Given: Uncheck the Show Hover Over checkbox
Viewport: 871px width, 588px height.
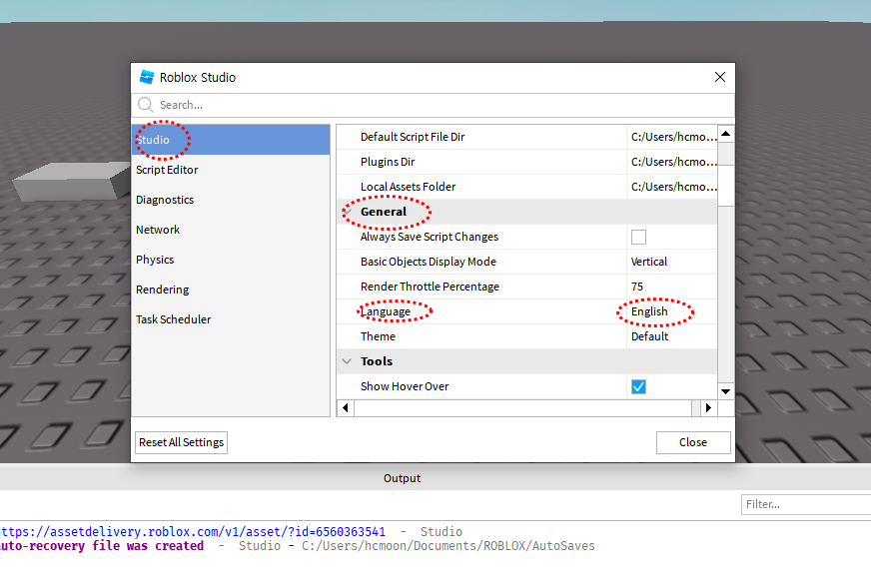Looking at the screenshot, I should [x=638, y=386].
